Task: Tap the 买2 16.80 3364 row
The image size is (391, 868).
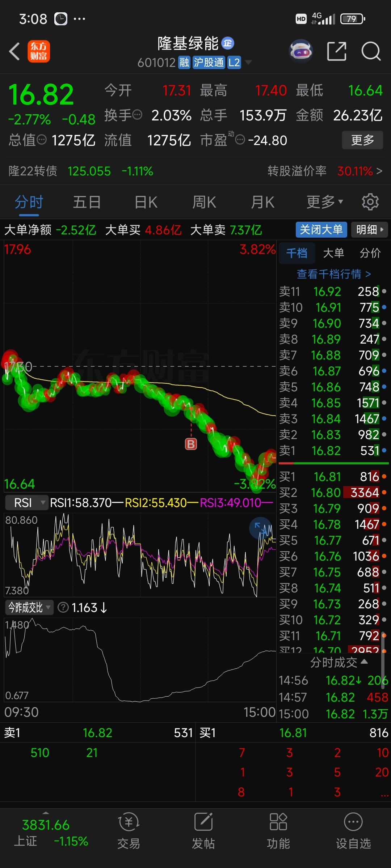Action: [x=333, y=493]
